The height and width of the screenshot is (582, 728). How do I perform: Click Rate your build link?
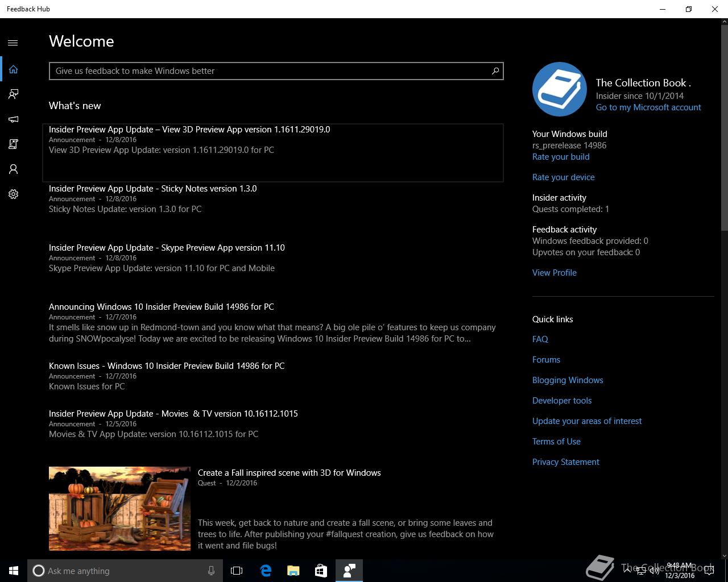tap(561, 157)
